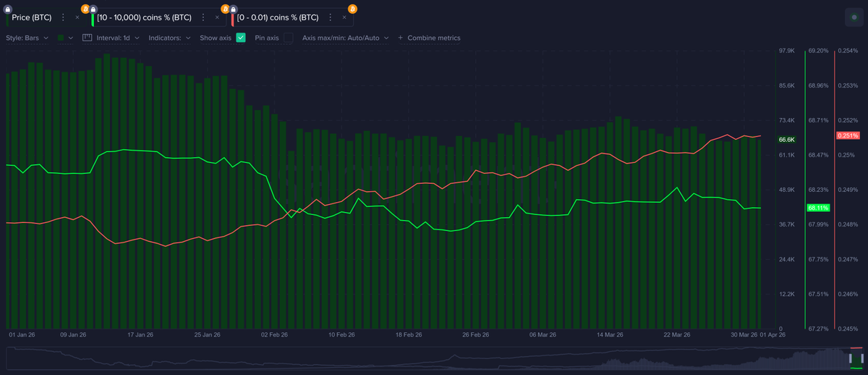Enable the Pin axis checkbox

tap(289, 38)
